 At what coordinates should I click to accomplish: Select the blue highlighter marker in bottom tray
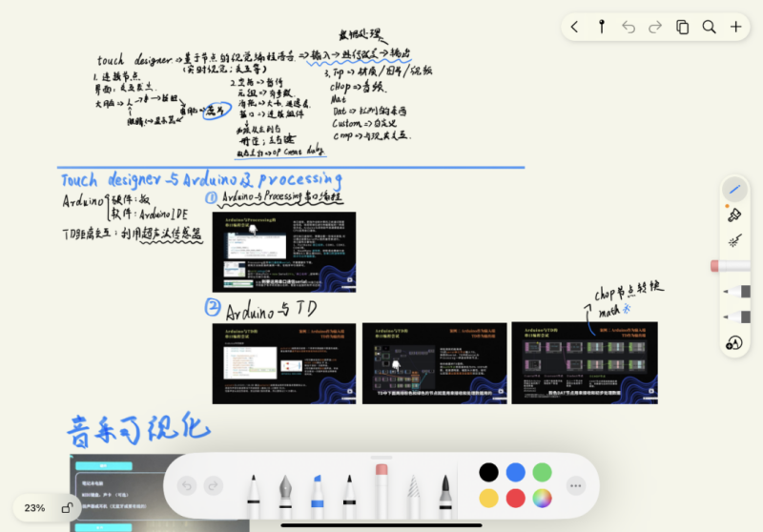pos(317,491)
